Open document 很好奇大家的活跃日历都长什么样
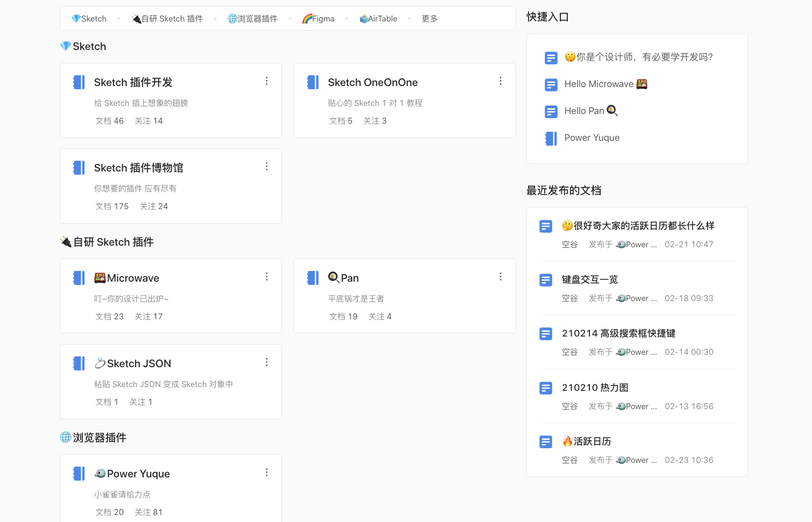Viewport: 812px width, 522px height. 638,226
